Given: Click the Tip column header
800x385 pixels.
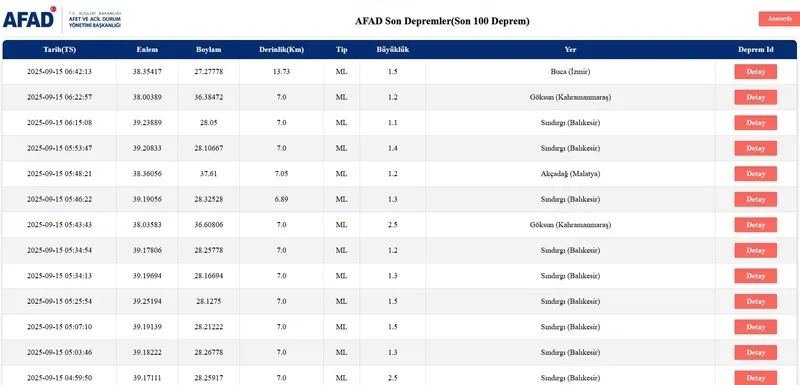Looking at the screenshot, I should (x=341, y=49).
